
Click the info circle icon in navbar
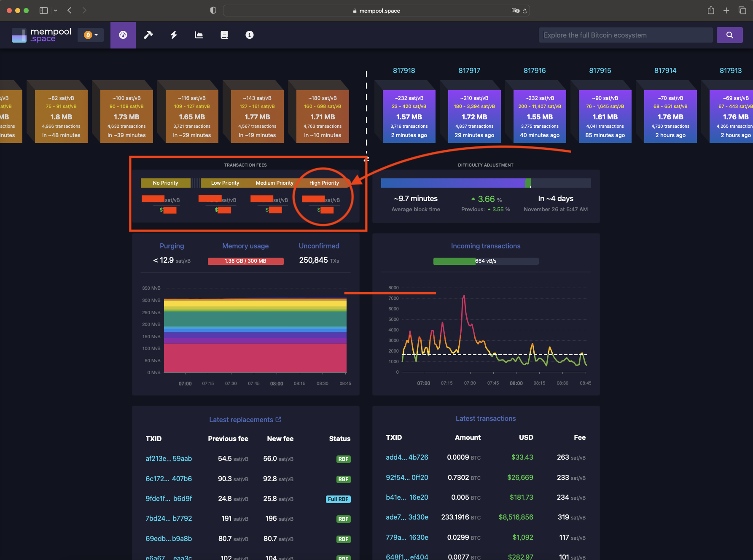249,35
